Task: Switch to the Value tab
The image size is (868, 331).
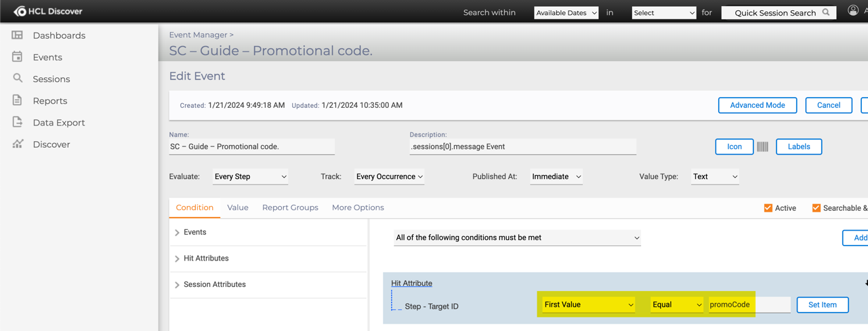Action: click(237, 208)
